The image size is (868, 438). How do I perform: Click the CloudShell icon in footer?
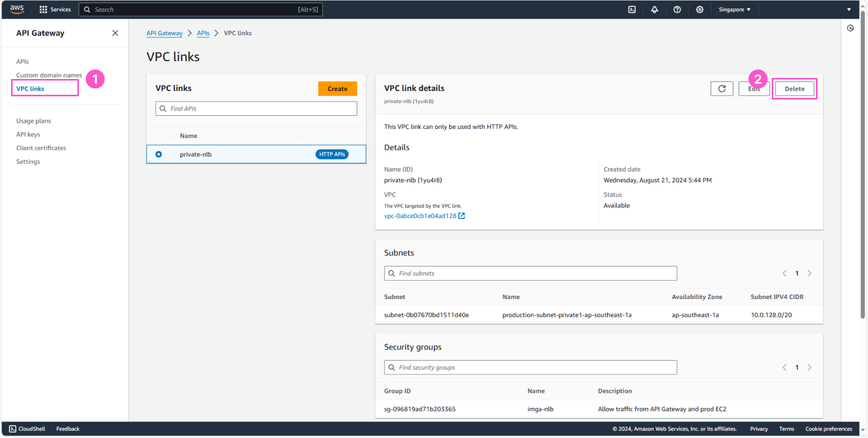click(13, 429)
